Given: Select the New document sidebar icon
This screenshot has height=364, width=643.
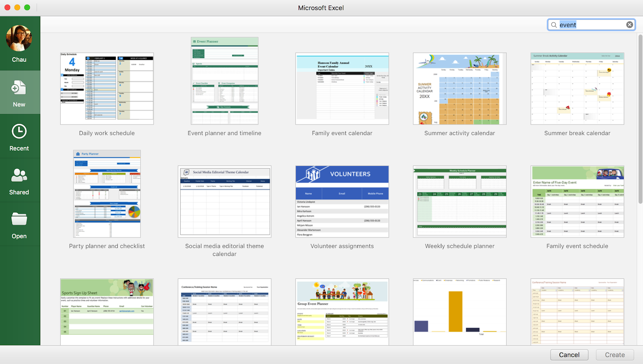Looking at the screenshot, I should click(x=19, y=88).
